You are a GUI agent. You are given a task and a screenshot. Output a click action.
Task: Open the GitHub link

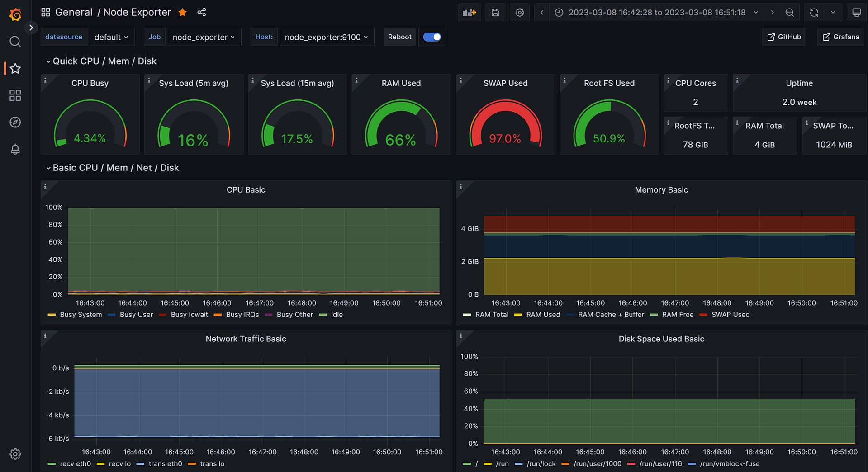click(x=784, y=37)
